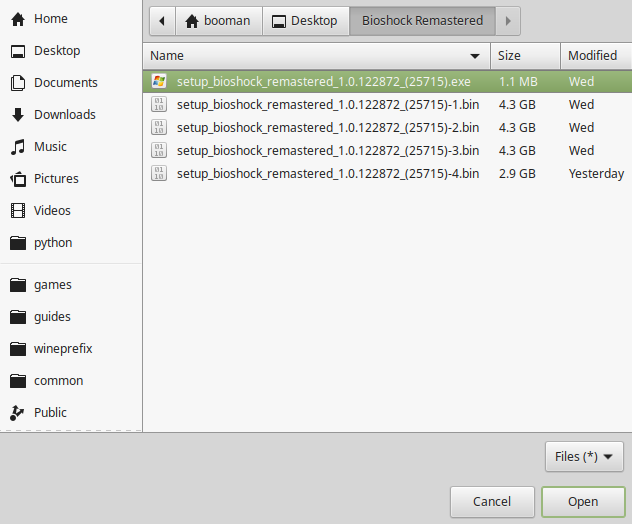Image resolution: width=632 pixels, height=524 pixels.
Task: Open the Downloads sidebar label
Action: tap(65, 115)
